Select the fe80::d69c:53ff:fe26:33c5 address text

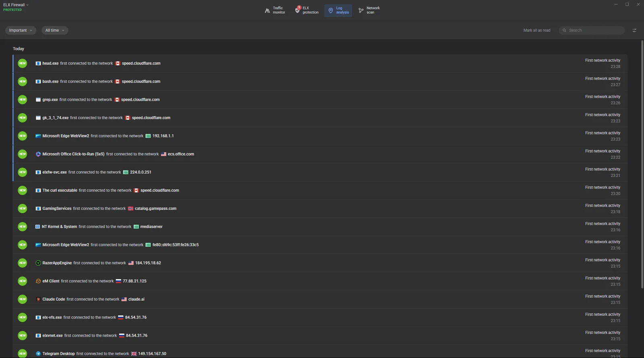[175, 244]
